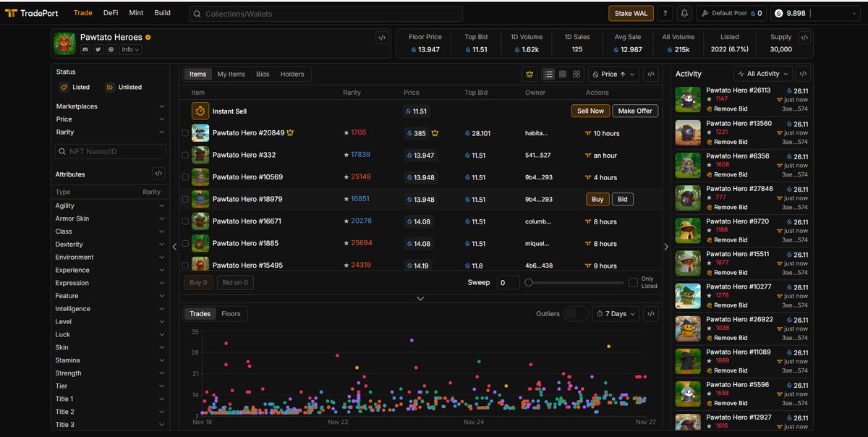The height and width of the screenshot is (437, 868).
Task: Expand the Marketplaces filter
Action: click(x=111, y=106)
